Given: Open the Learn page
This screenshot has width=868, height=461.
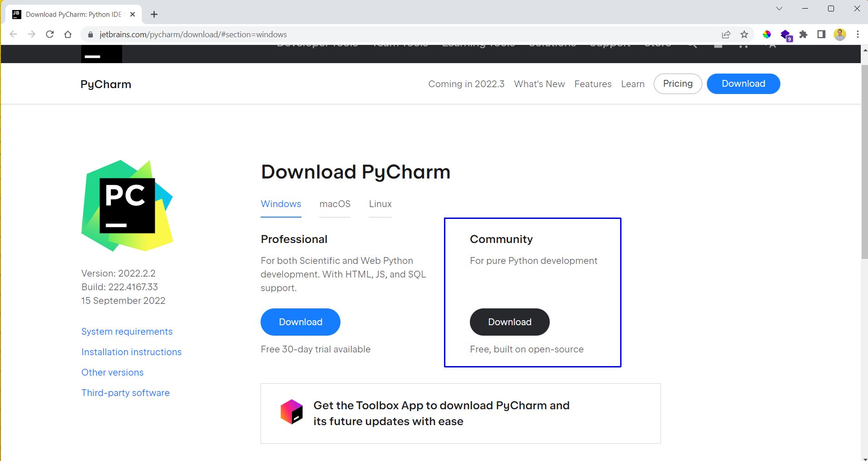Looking at the screenshot, I should [633, 84].
